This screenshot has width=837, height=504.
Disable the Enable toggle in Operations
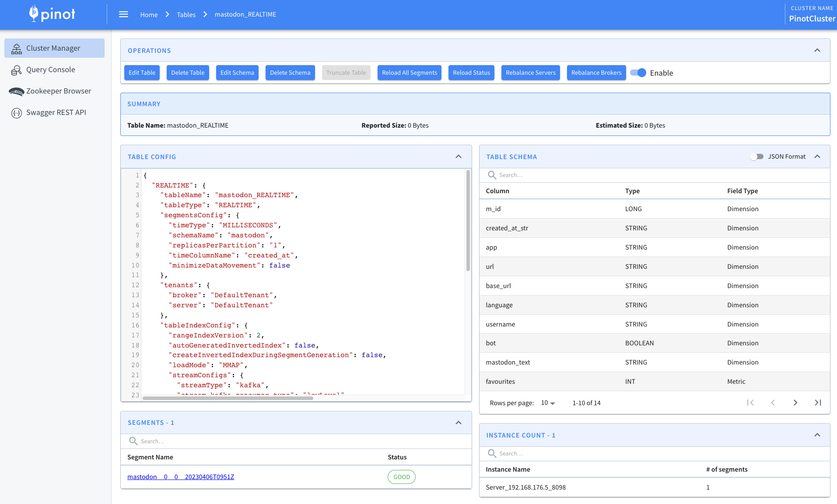click(638, 73)
